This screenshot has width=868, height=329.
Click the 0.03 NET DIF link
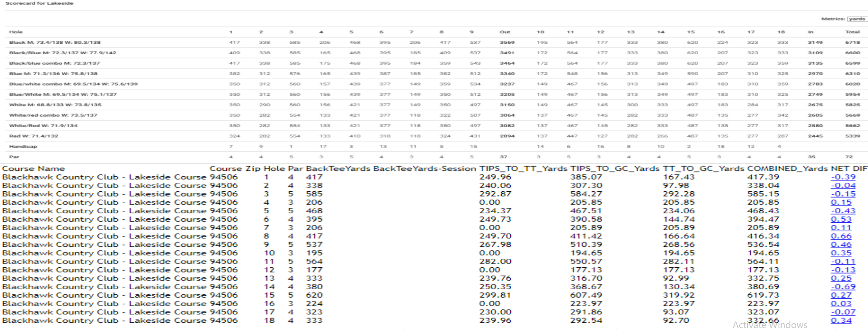click(x=841, y=304)
